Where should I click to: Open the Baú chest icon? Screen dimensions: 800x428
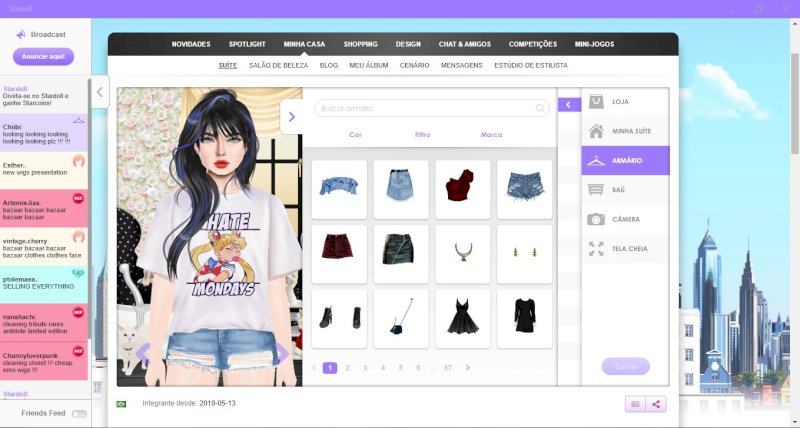pos(596,190)
